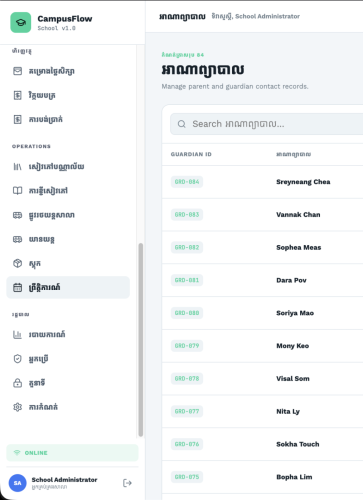This screenshot has height=500, width=363.
Task: Click the School Administrator profile name
Action: click(x=64, y=480)
